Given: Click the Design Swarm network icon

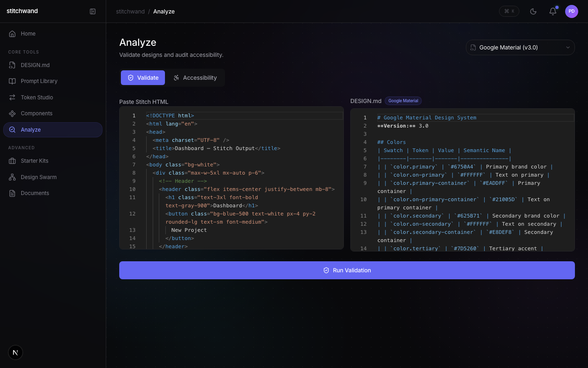Looking at the screenshot, I should [12, 177].
